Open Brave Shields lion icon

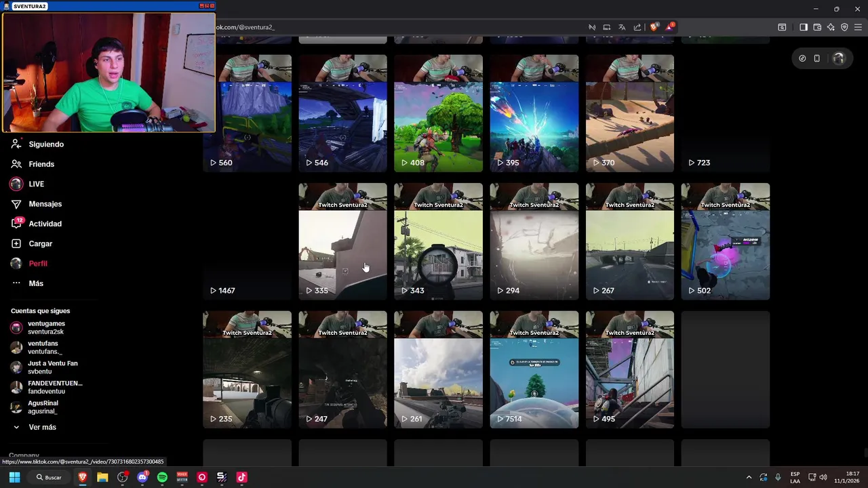pos(654,27)
